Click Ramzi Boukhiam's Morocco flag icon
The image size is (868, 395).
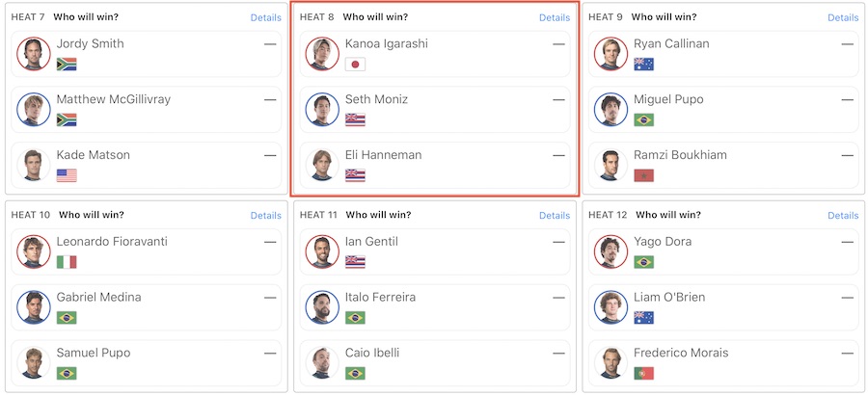pos(644,175)
